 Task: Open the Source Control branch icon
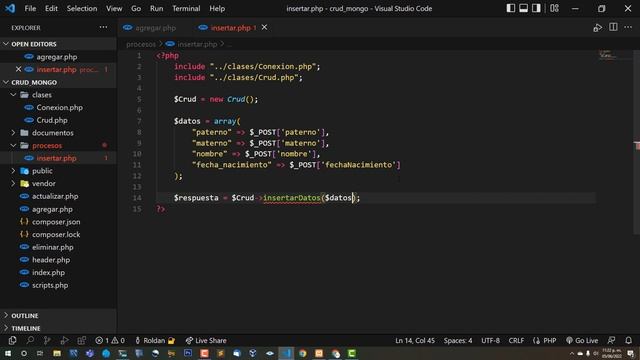tap(47, 340)
